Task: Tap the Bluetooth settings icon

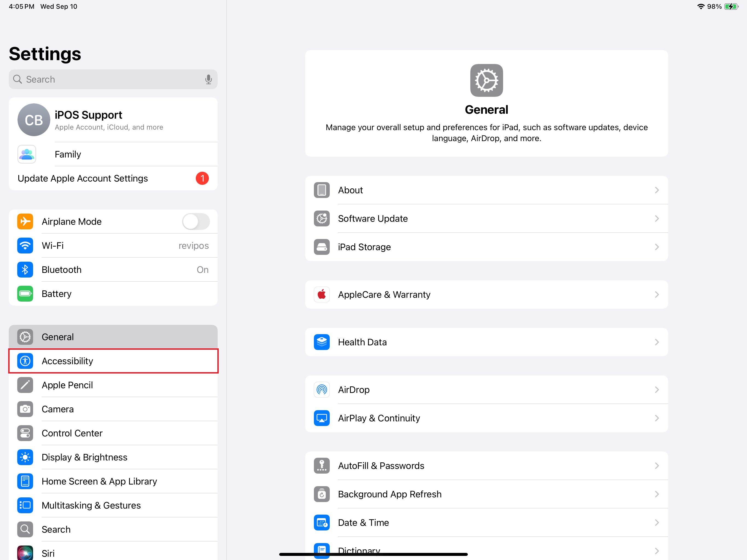Action: tap(25, 270)
